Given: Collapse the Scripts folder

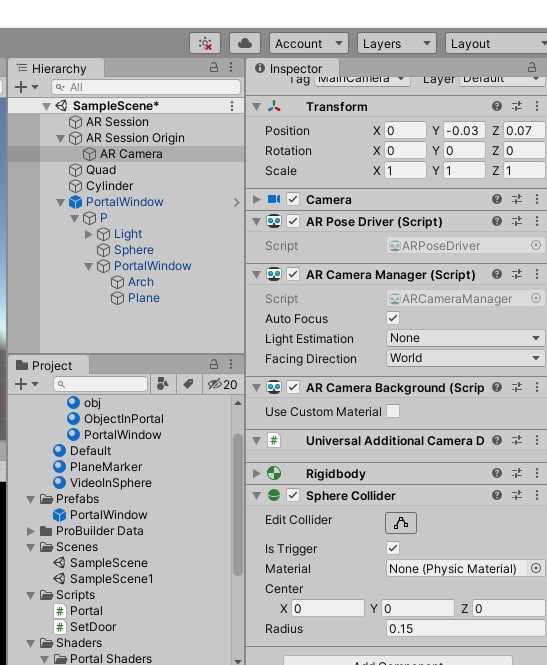Looking at the screenshot, I should [x=31, y=595].
